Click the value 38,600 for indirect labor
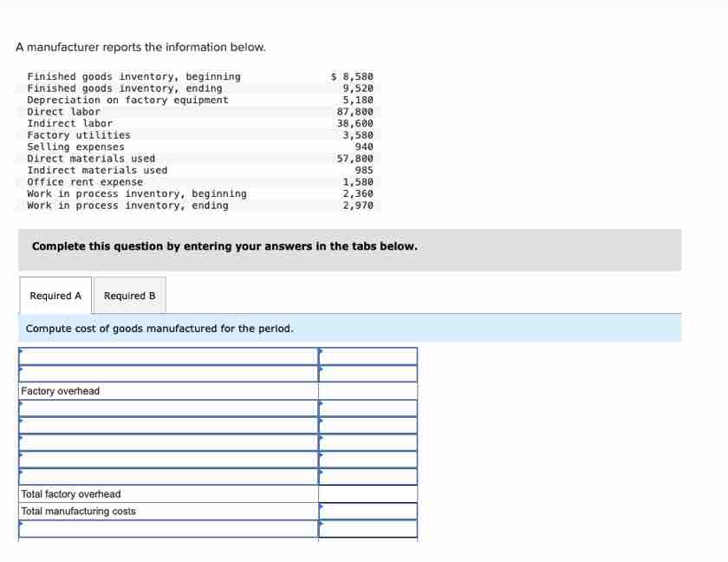Image resolution: width=728 pixels, height=562 pixels. (355, 123)
